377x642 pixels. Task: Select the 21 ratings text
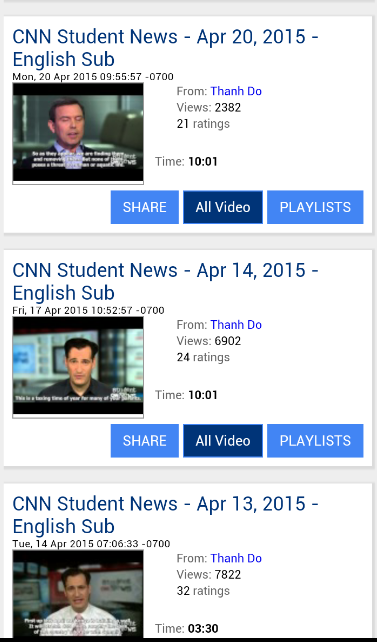click(x=203, y=124)
